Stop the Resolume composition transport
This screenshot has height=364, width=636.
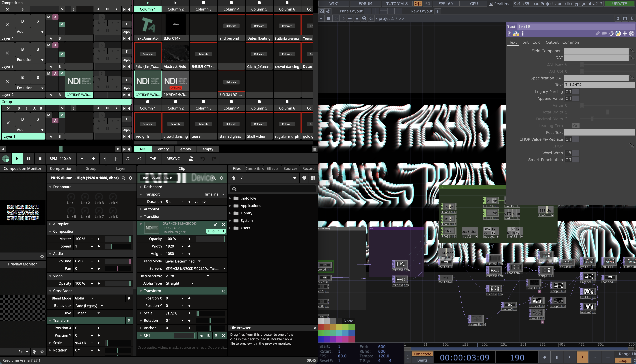tap(40, 159)
